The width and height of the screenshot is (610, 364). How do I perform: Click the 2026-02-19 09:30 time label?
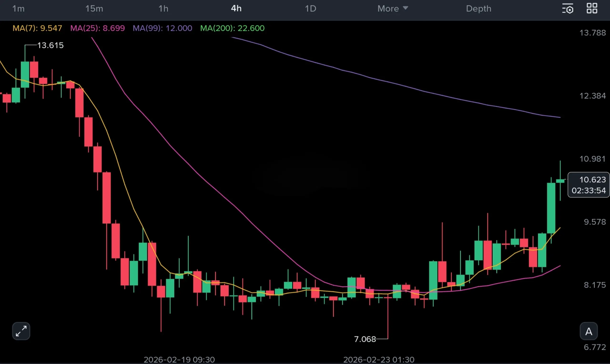(179, 359)
